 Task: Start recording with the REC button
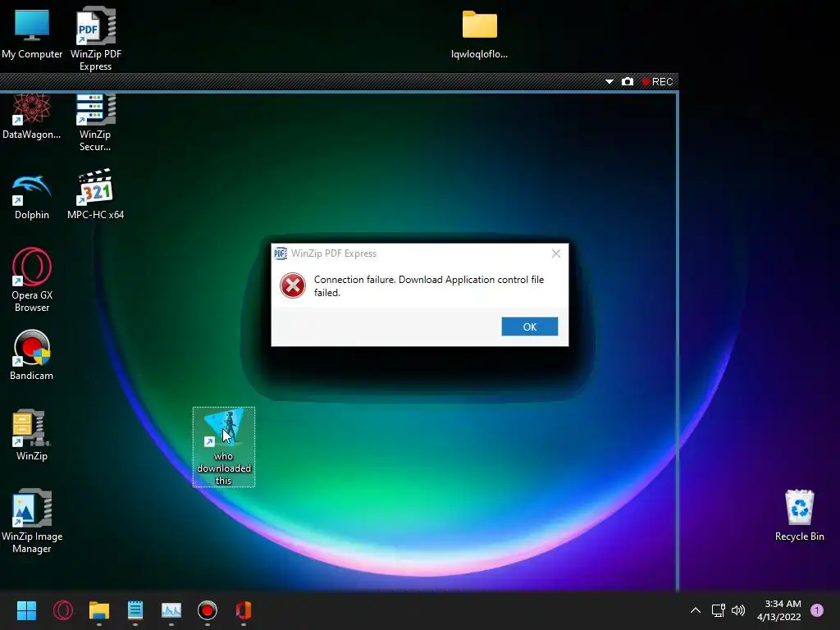coord(657,81)
